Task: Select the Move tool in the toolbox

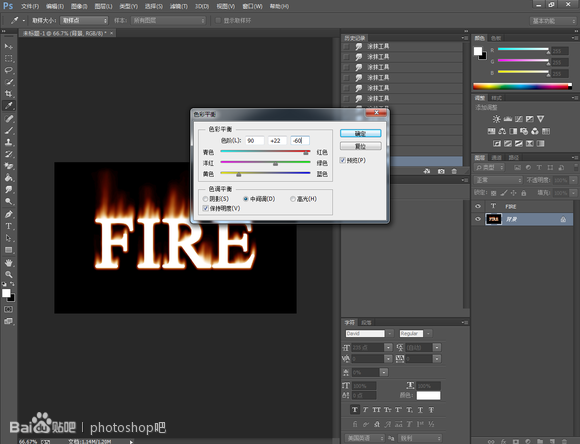Action: click(x=9, y=47)
